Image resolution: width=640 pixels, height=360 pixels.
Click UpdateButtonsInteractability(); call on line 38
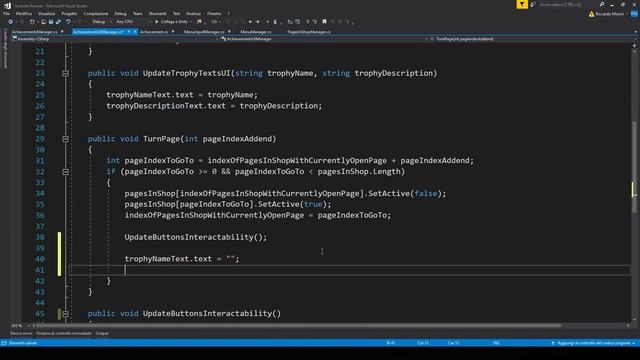pos(196,237)
